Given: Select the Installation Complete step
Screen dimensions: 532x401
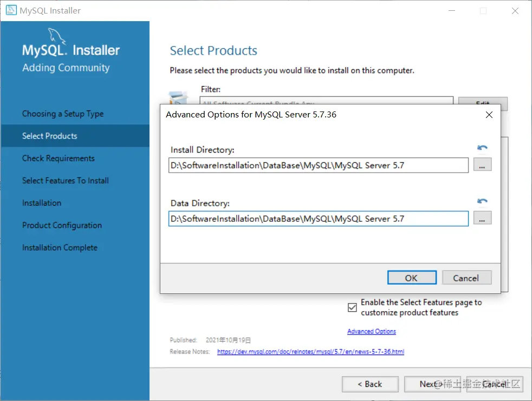Looking at the screenshot, I should (x=60, y=248).
